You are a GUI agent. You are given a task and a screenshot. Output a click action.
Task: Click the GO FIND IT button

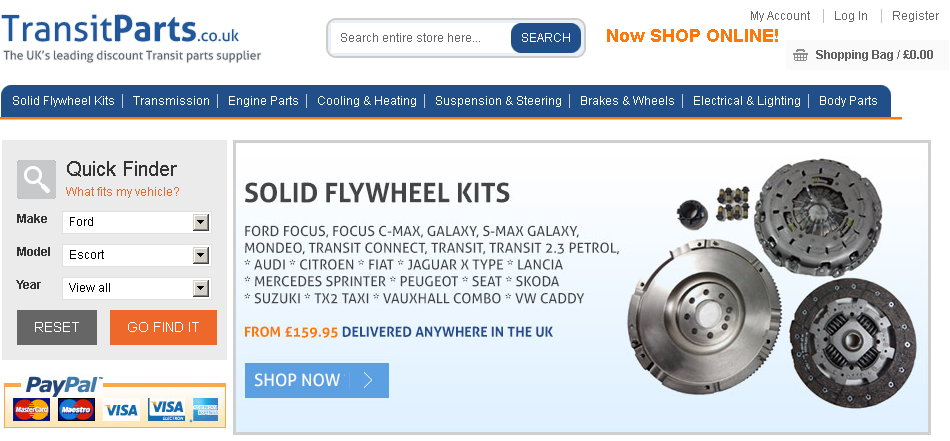coord(163,328)
